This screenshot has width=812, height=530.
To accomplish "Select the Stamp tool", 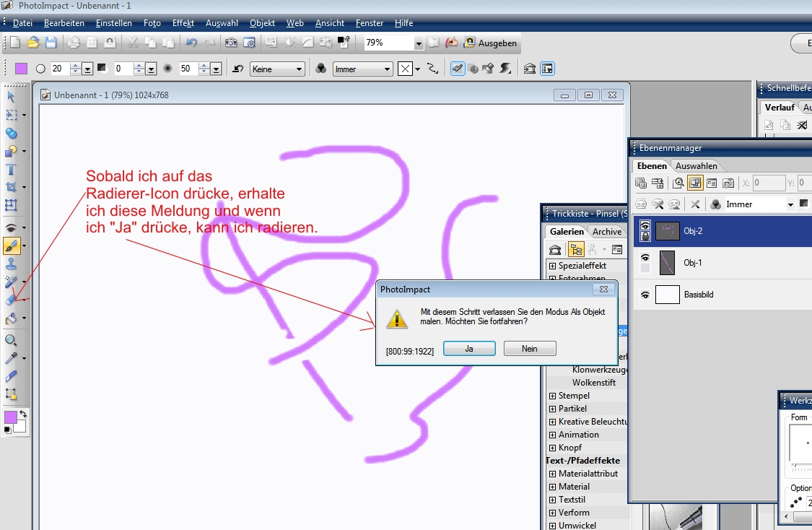I will [11, 264].
